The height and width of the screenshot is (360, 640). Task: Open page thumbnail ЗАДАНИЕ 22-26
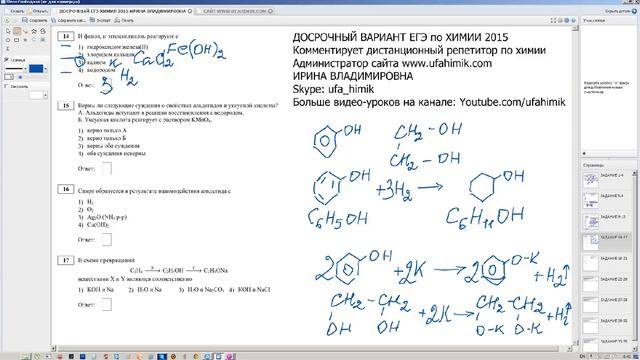pyautogui.click(x=591, y=284)
